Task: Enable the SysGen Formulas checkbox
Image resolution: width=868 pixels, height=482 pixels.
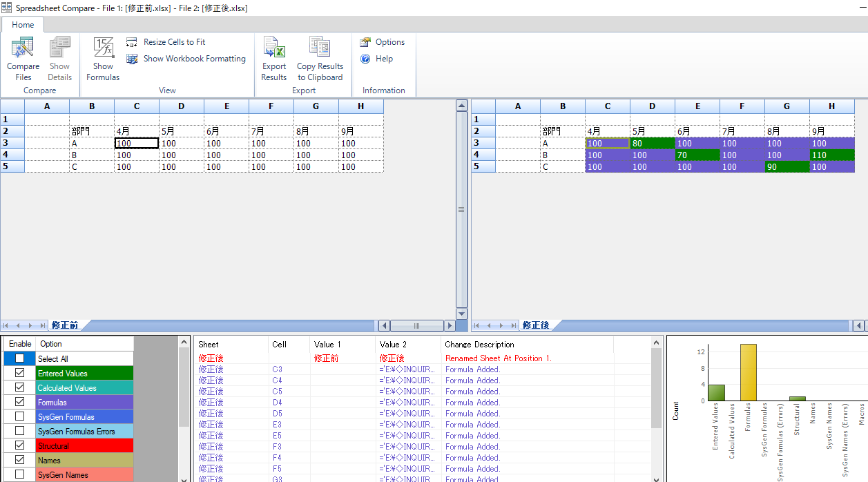Action: coord(19,416)
